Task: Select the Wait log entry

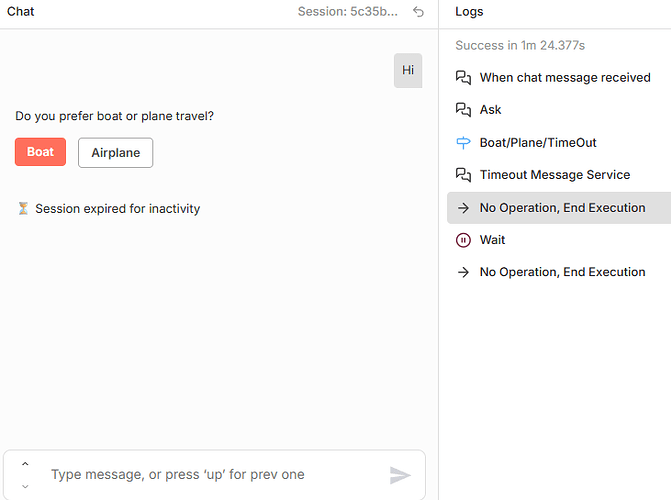Action: pyautogui.click(x=492, y=240)
